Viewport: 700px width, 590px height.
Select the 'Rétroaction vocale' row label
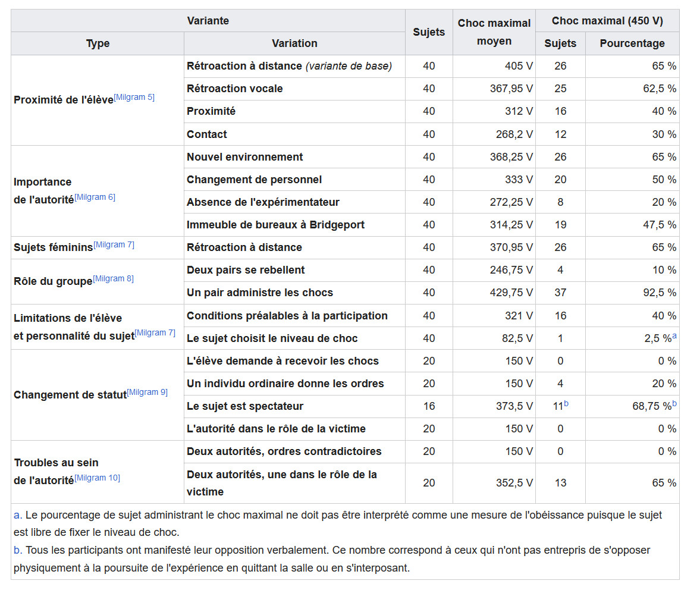pyautogui.click(x=234, y=89)
